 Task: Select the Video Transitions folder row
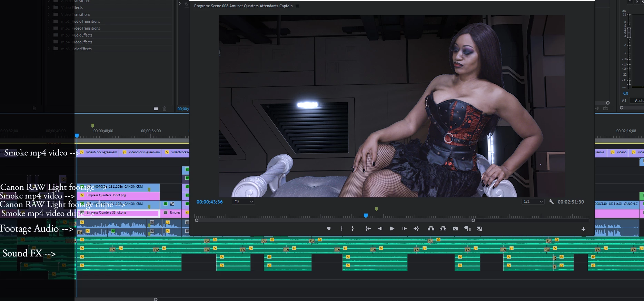[109, 14]
